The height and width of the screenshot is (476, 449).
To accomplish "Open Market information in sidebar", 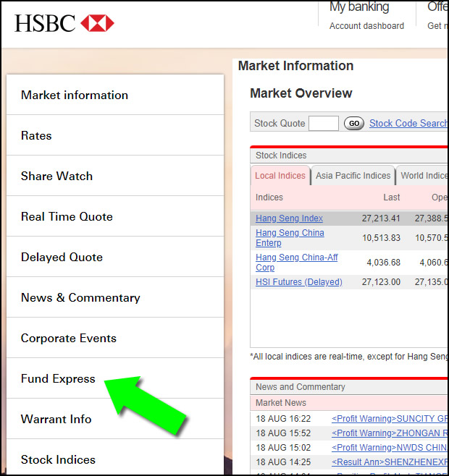I will coord(115,95).
